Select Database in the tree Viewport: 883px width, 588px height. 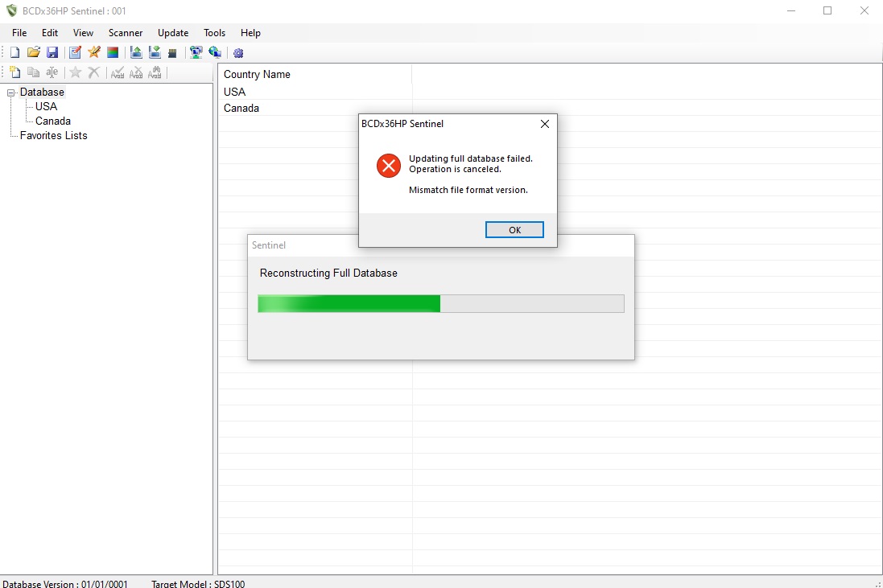(x=42, y=92)
